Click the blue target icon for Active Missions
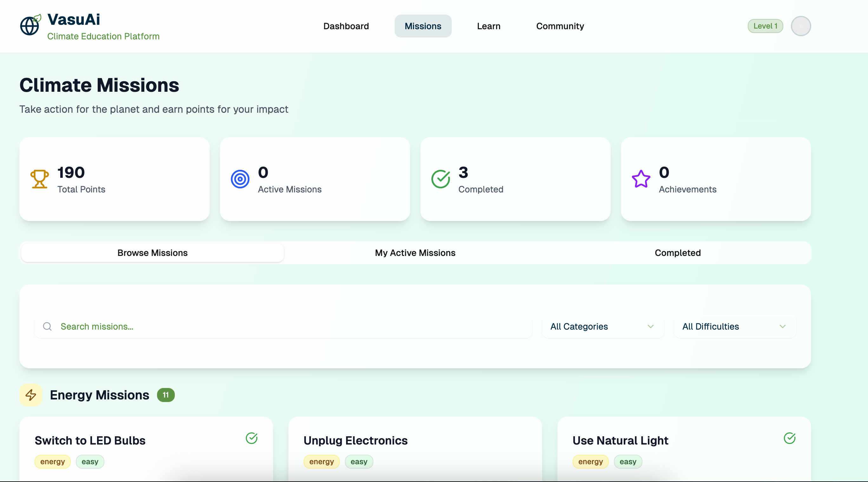 click(240, 179)
